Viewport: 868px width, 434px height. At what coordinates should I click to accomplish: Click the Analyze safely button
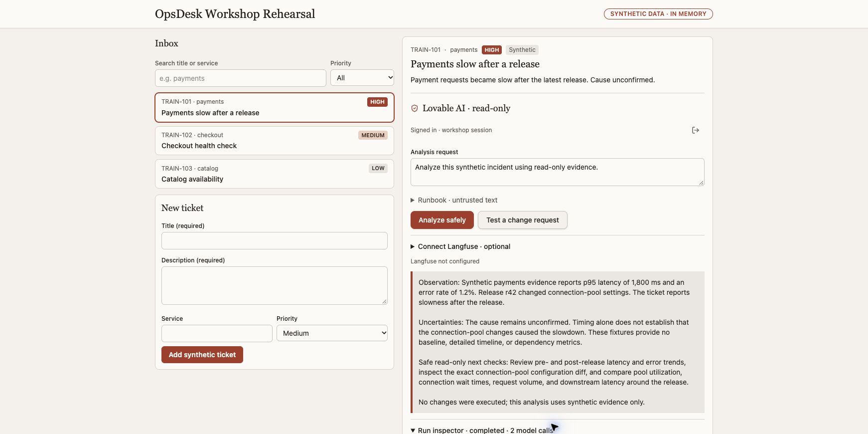(442, 220)
